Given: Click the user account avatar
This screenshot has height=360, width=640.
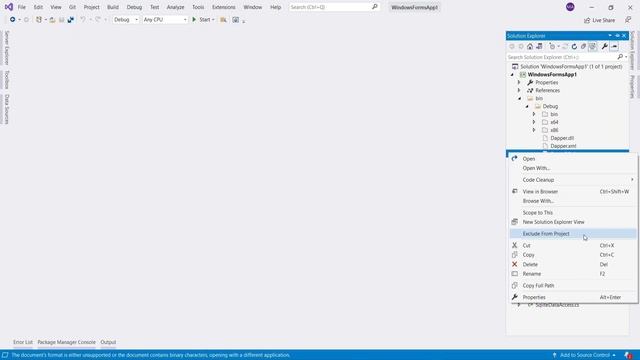Looking at the screenshot, I should click(x=570, y=7).
